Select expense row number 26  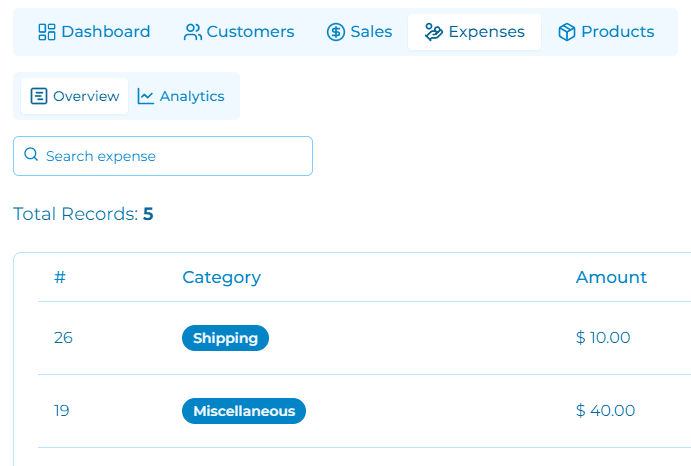(x=364, y=338)
